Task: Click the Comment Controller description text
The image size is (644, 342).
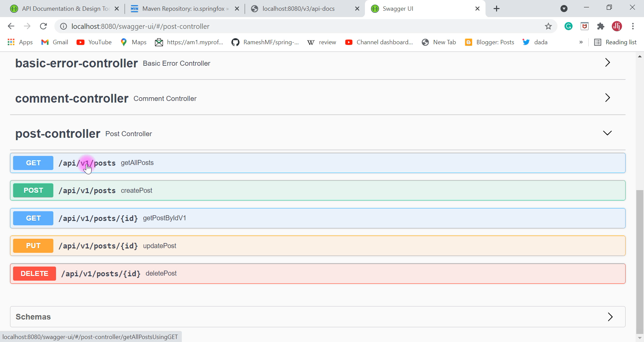Action: click(165, 99)
